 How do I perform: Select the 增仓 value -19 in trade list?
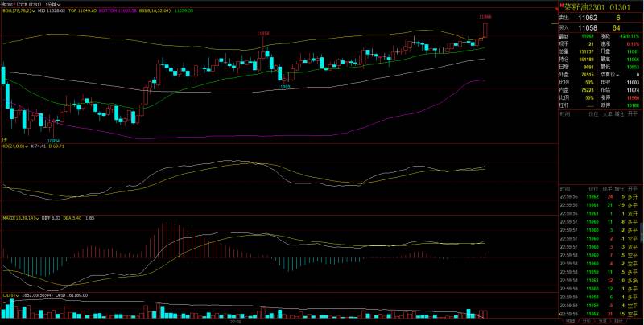click(621, 205)
